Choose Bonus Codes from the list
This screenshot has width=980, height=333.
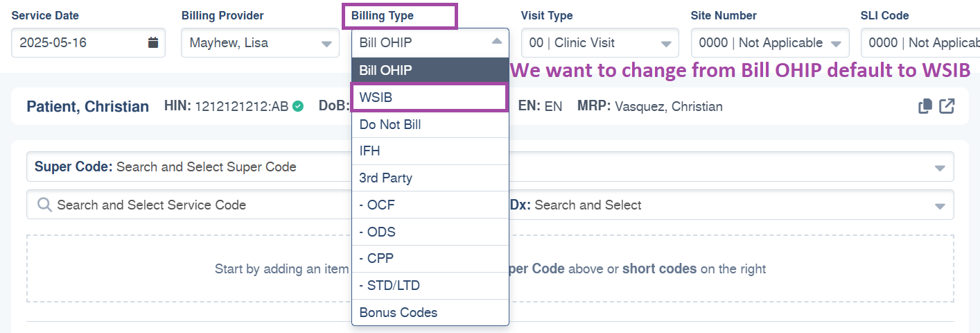point(430,312)
